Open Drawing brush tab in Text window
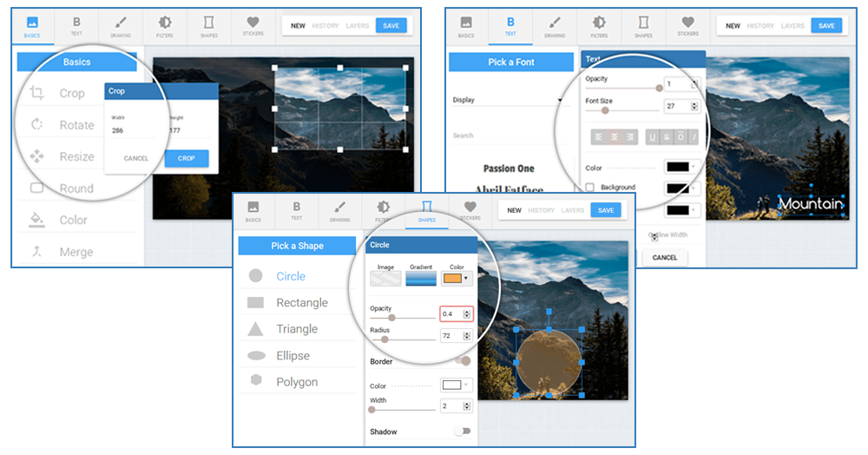This screenshot has width=868, height=455. 555,27
